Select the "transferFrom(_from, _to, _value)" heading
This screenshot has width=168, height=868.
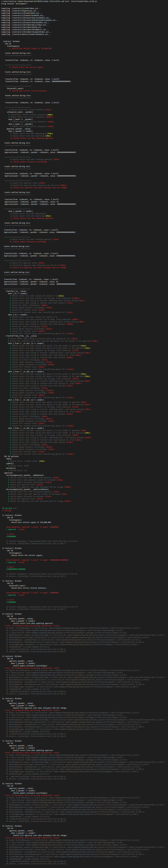(22, 336)
